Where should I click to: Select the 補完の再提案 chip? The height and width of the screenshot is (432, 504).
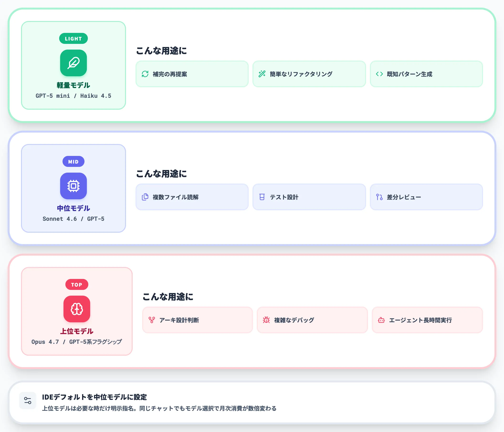(192, 74)
